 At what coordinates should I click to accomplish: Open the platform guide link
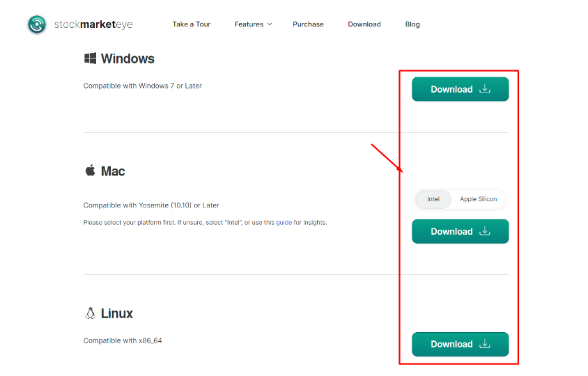(284, 223)
